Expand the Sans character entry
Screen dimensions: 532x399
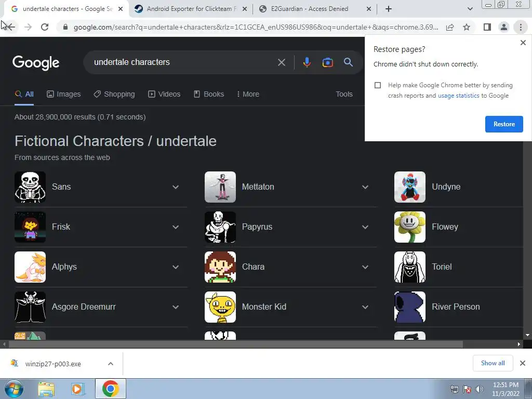(176, 187)
